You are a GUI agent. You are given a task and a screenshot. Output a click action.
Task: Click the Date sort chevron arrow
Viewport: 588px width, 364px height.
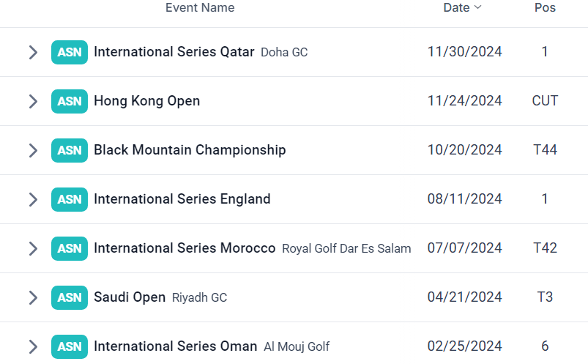[x=477, y=7]
